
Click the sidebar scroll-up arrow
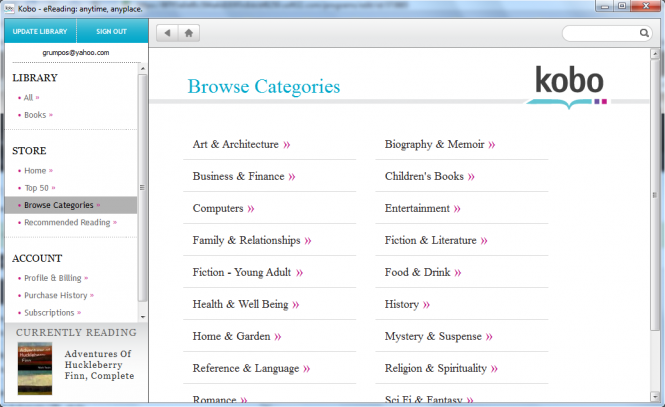pos(142,68)
